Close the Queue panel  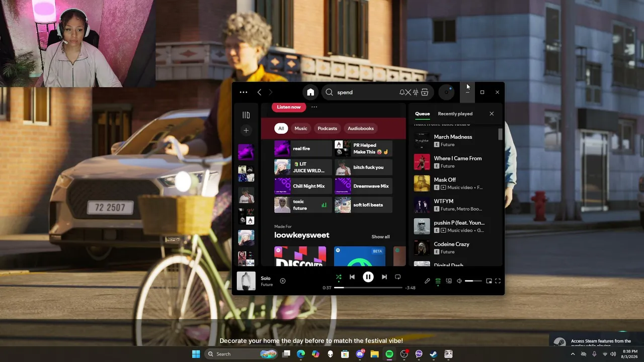(492, 114)
